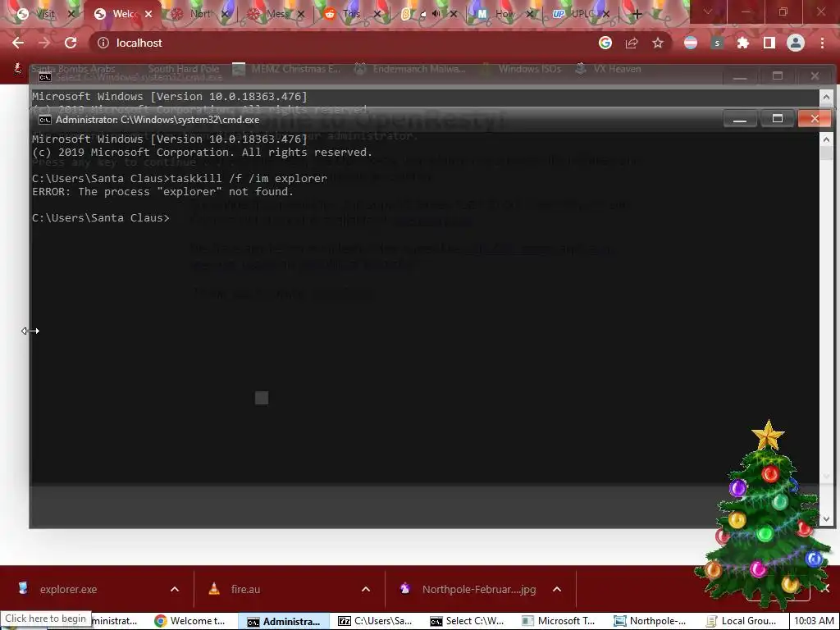
Task: Switch to 'Welcome t...' Chrome taskbar button
Action: click(x=191, y=621)
